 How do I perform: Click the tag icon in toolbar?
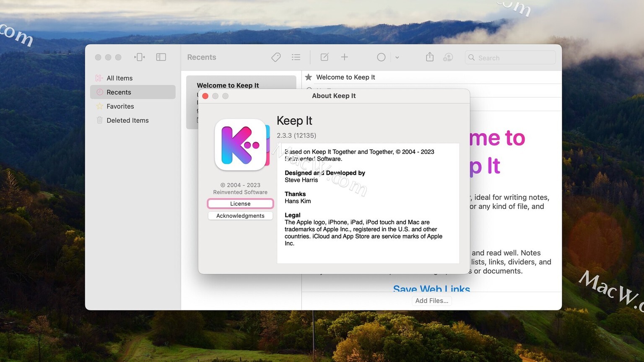pyautogui.click(x=276, y=57)
